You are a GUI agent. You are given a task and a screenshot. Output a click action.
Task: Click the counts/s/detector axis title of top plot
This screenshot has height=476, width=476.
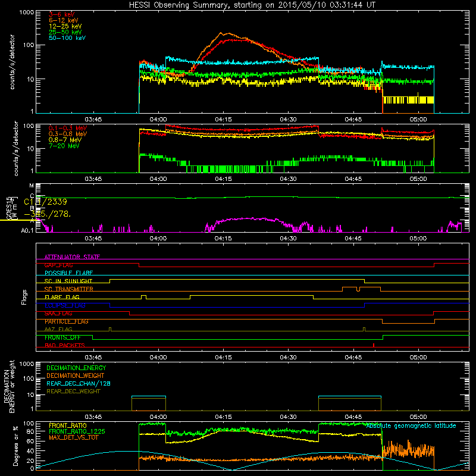tap(12, 62)
